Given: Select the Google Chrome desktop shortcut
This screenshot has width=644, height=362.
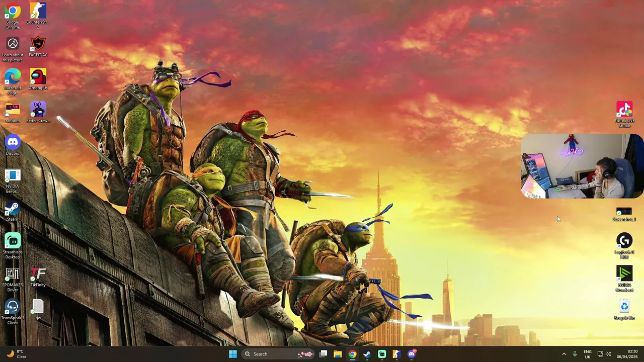Looking at the screenshot, I should click(13, 16).
